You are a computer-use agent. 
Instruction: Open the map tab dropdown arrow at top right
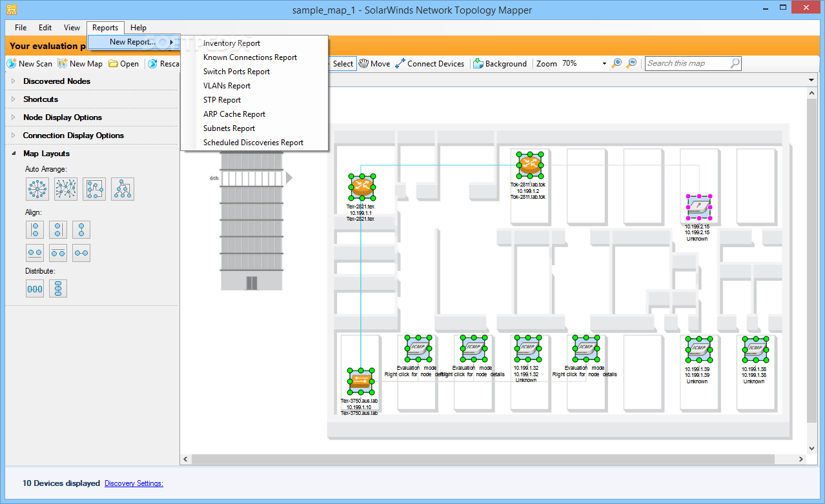811,80
